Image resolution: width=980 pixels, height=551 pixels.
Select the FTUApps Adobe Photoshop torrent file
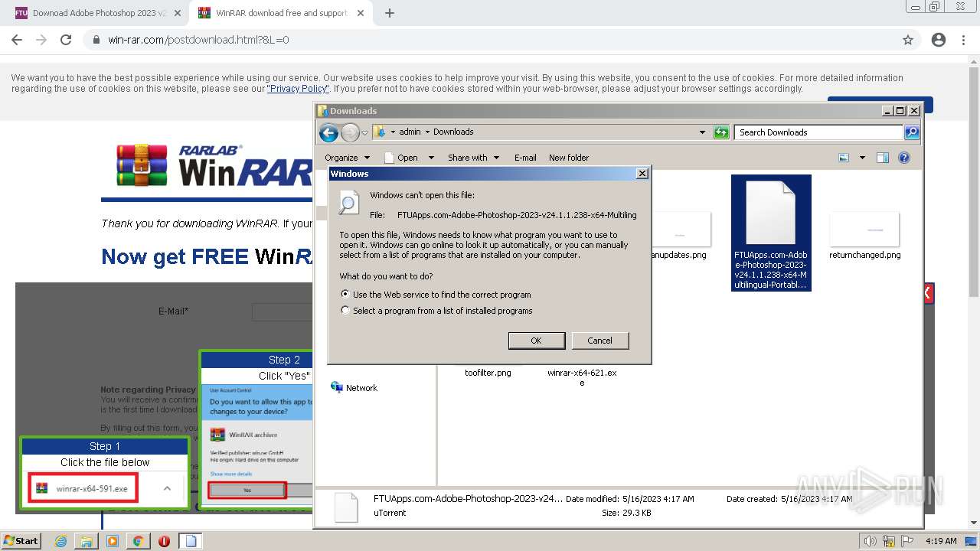(771, 233)
